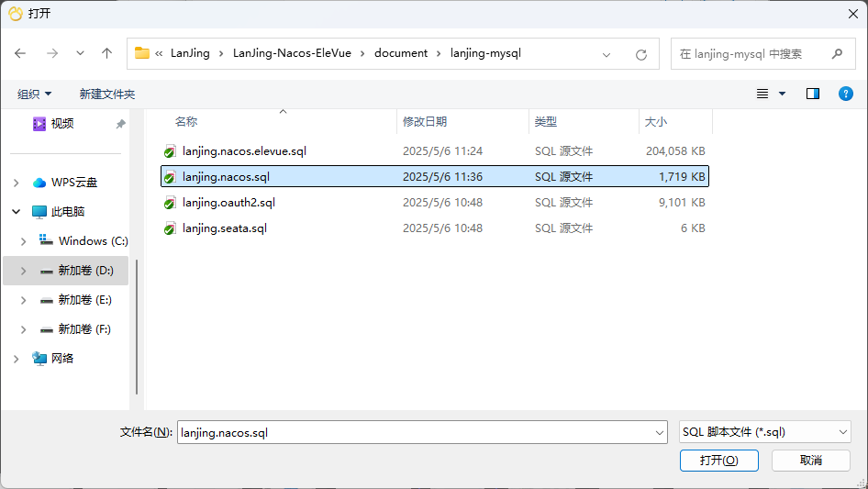Click the 打开(O) button

718,461
